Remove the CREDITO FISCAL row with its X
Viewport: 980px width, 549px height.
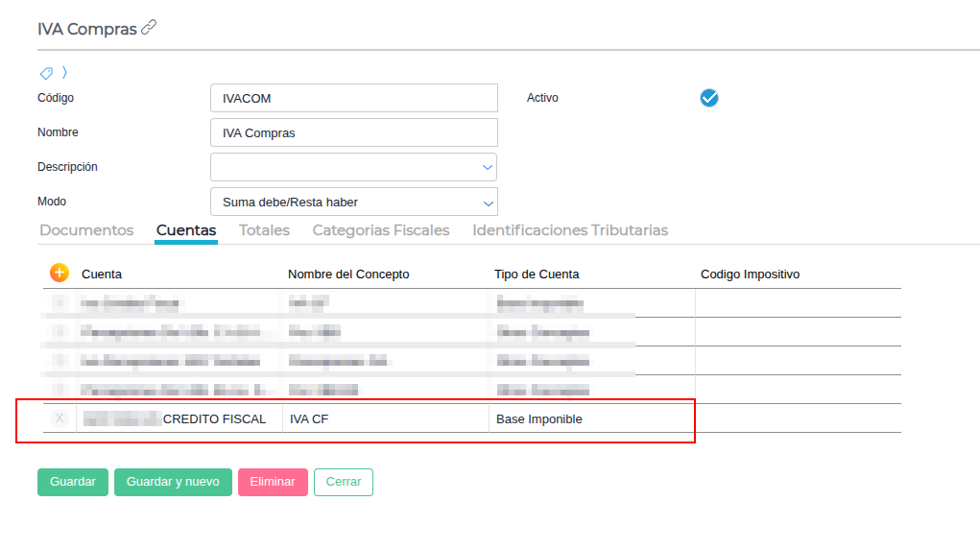click(x=60, y=418)
